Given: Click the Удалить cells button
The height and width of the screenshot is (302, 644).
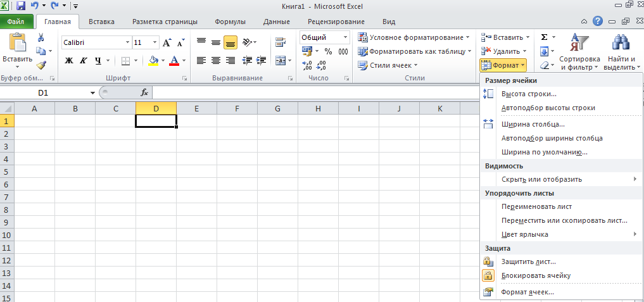Looking at the screenshot, I should 503,51.
